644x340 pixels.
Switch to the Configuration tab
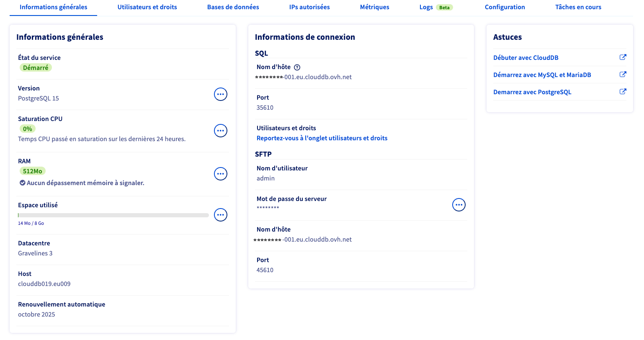[x=505, y=7]
